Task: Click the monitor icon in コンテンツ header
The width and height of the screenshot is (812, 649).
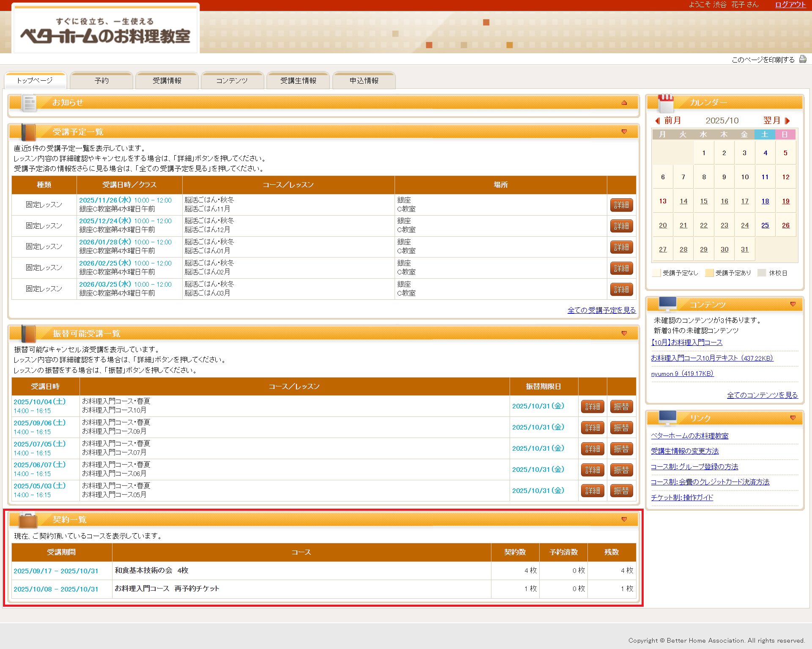Action: (x=667, y=304)
